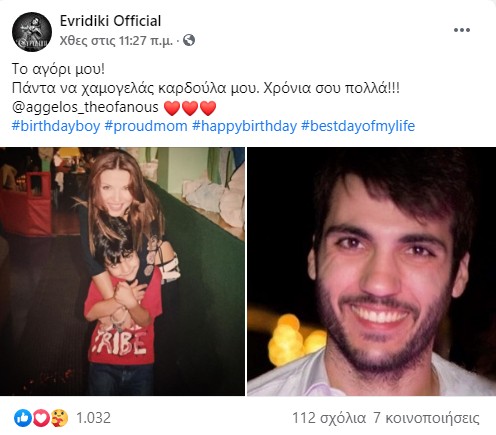Open the #proudmom hashtag

[146, 126]
